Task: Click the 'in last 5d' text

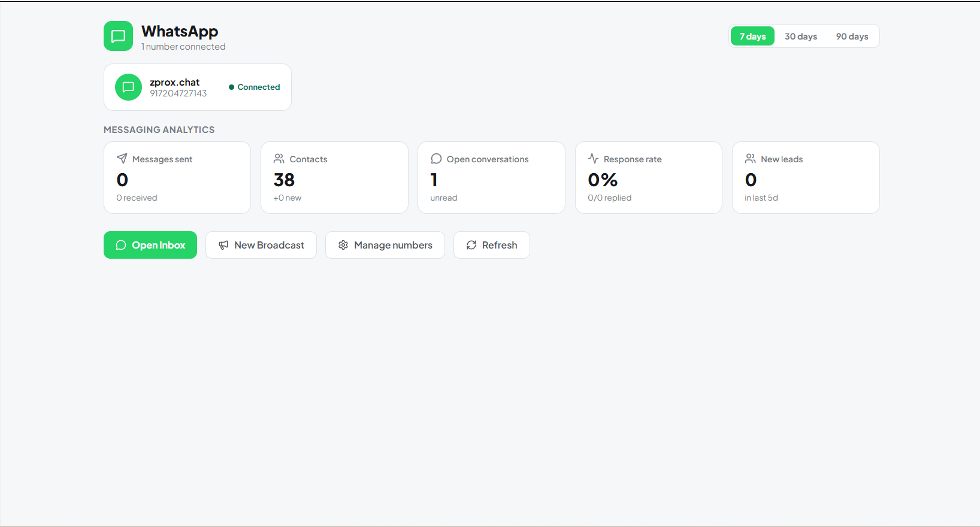Action: pyautogui.click(x=761, y=198)
